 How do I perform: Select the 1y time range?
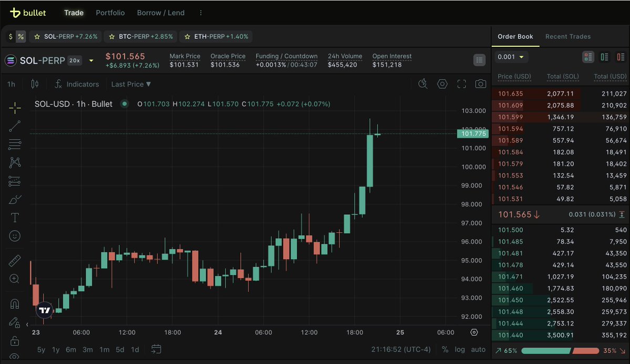coord(56,349)
